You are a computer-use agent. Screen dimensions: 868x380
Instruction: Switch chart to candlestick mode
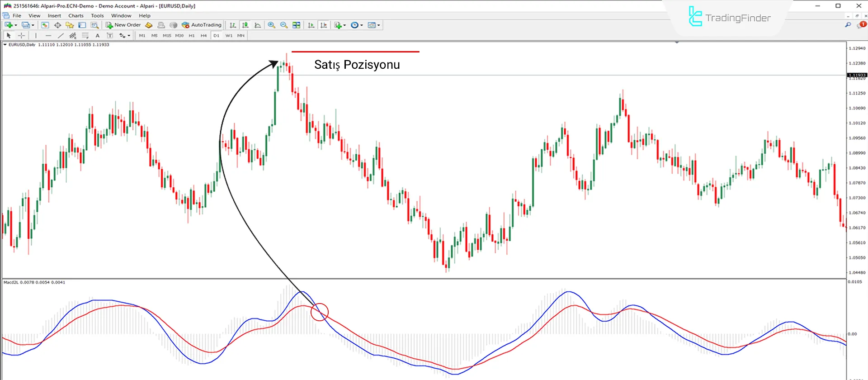[245, 25]
